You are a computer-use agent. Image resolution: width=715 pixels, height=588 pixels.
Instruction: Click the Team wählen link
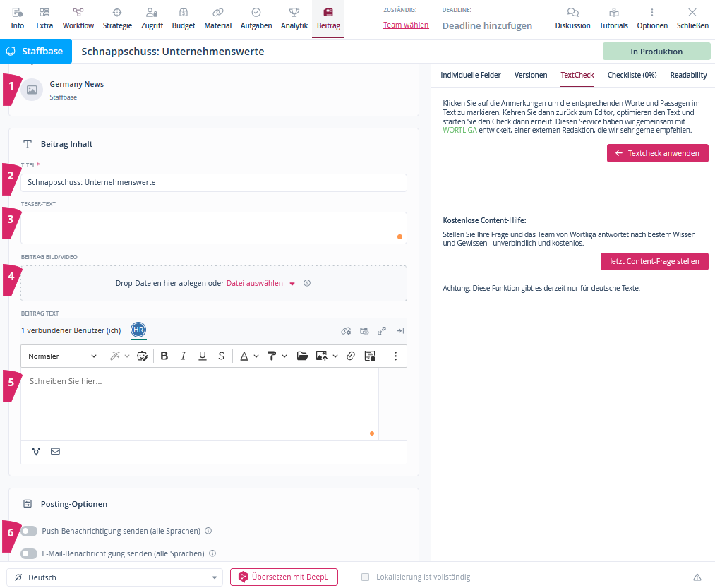coord(405,25)
